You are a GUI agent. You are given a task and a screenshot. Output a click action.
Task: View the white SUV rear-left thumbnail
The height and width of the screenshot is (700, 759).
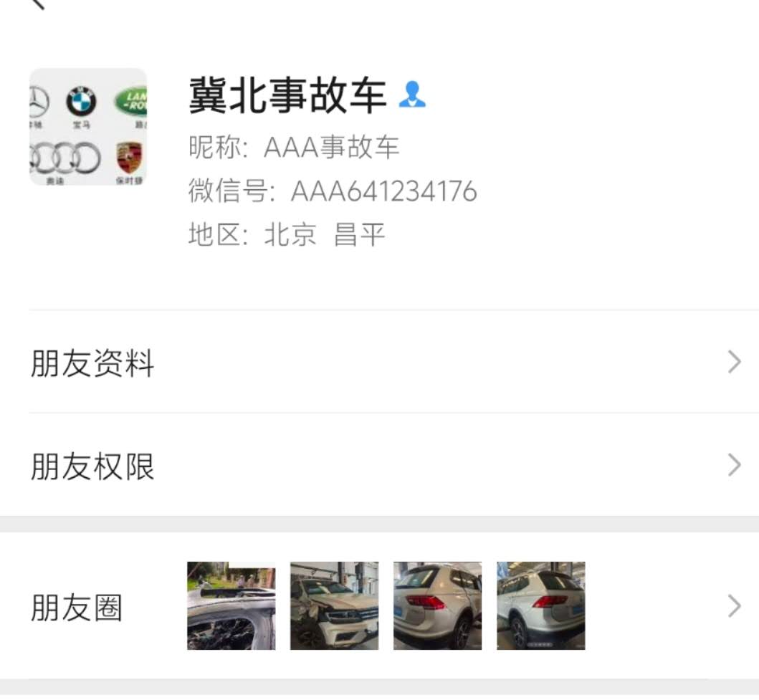[x=438, y=605]
